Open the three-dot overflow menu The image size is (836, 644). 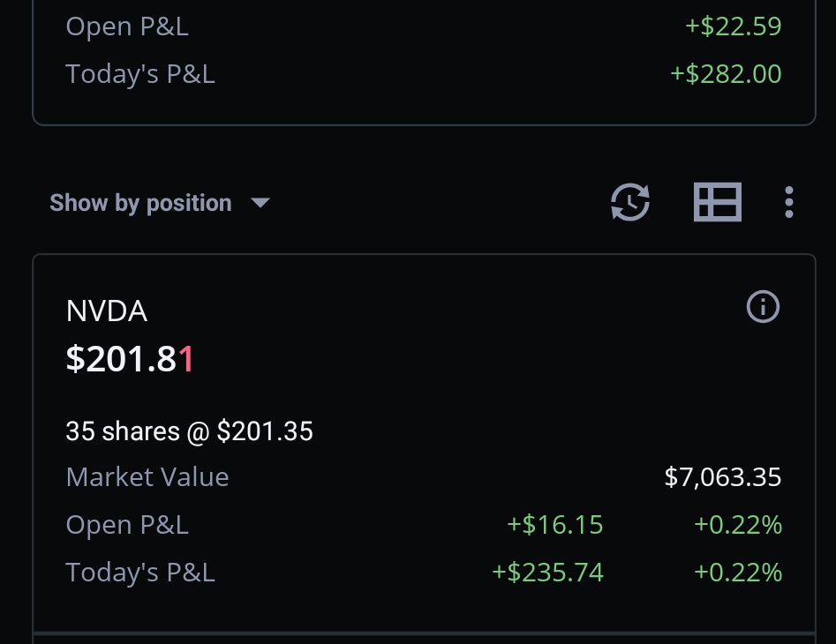coord(789,202)
